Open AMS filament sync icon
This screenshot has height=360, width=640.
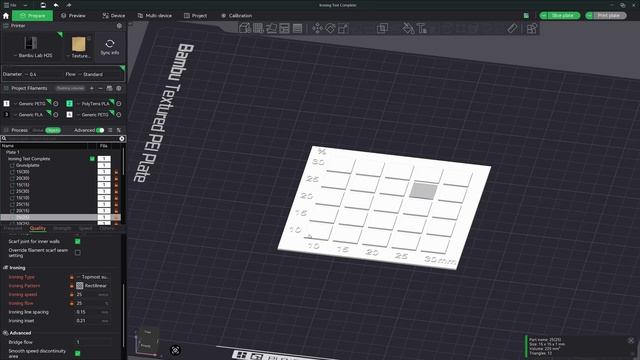tap(109, 88)
